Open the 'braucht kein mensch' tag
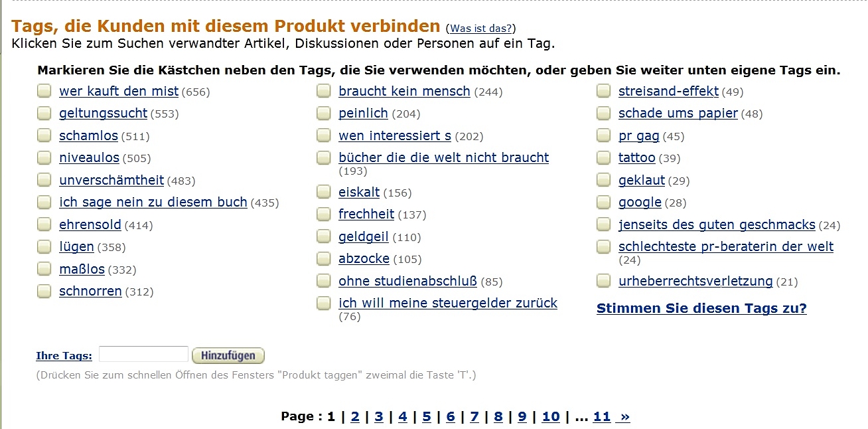This screenshot has height=429, width=868. click(404, 91)
